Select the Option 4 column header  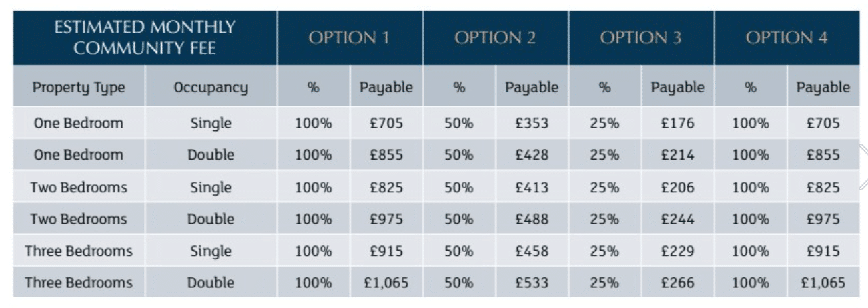(x=787, y=38)
